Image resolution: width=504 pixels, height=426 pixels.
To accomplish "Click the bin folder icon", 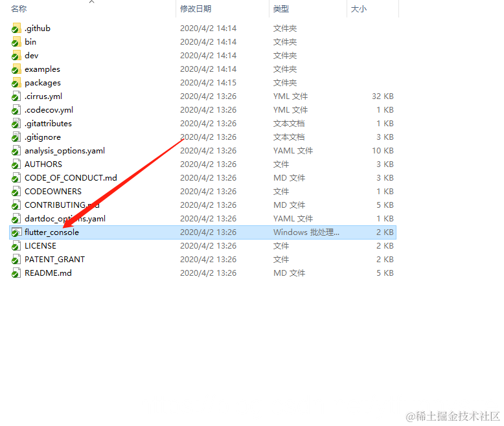I will 16,42.
